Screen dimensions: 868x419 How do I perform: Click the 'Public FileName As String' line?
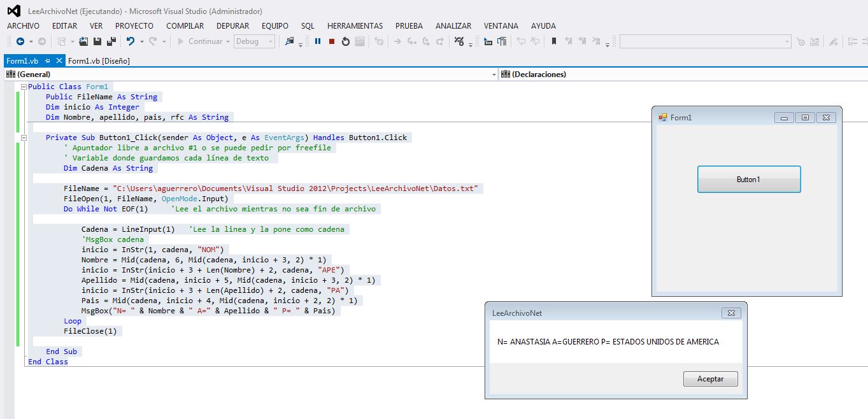[101, 97]
